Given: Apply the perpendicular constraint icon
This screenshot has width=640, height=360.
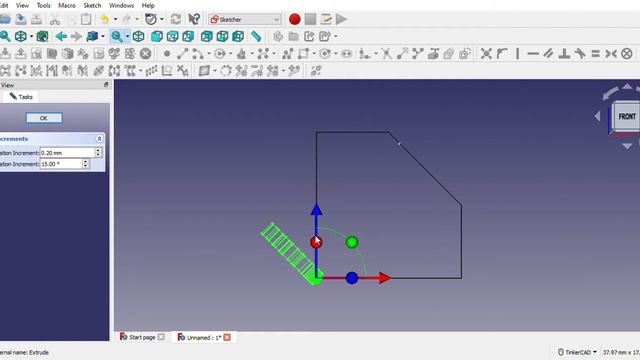Looking at the screenshot, I should tap(564, 53).
